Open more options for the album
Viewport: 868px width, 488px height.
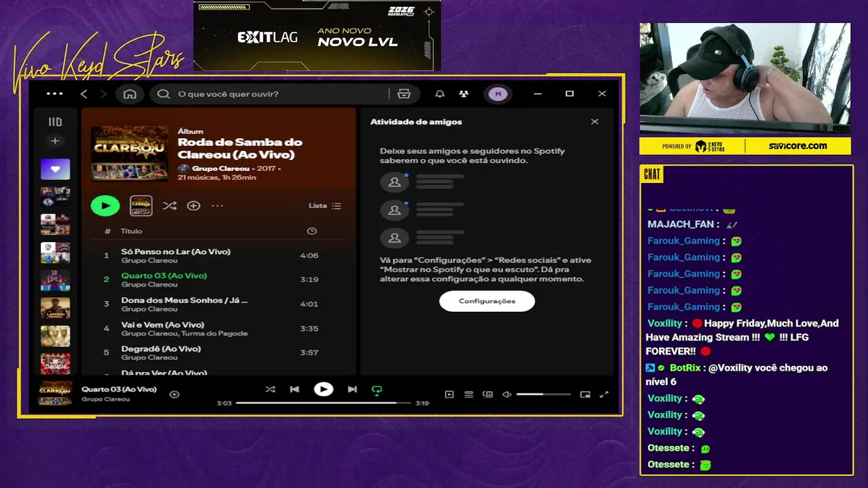click(x=217, y=205)
